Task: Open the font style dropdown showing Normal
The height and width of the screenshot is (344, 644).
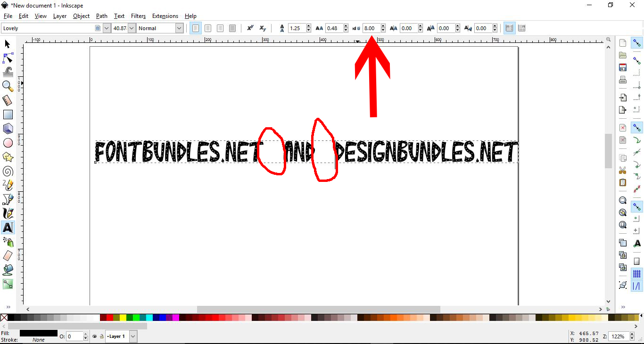Action: pyautogui.click(x=180, y=28)
